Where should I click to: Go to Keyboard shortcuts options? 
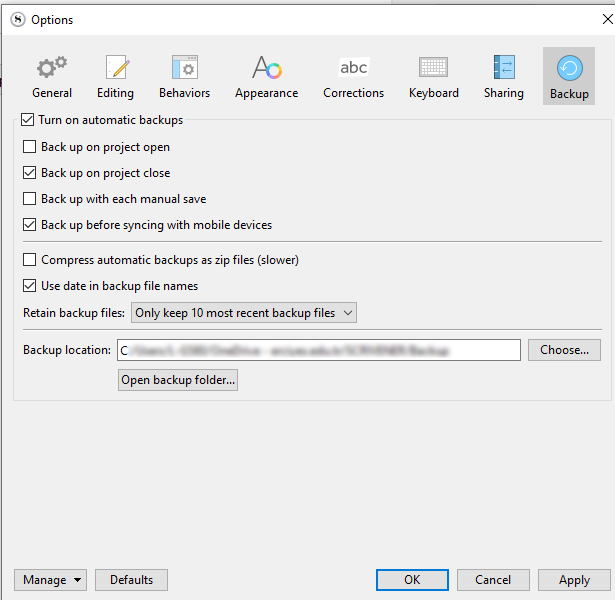pos(434,77)
